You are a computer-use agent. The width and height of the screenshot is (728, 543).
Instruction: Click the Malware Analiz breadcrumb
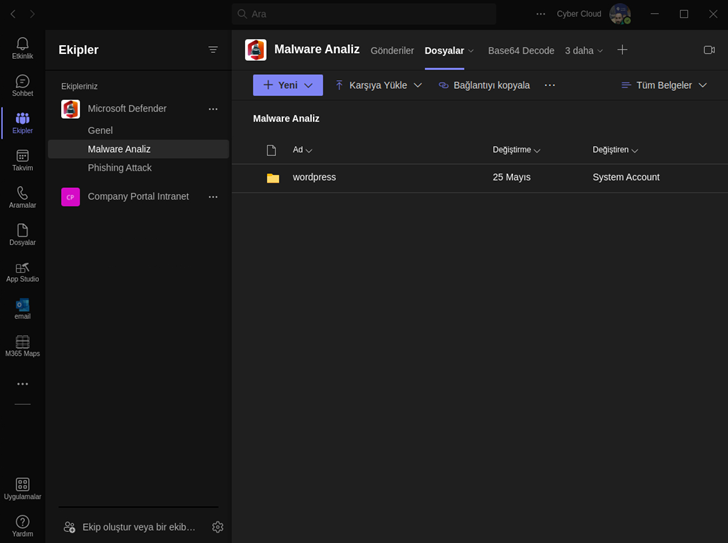point(286,119)
